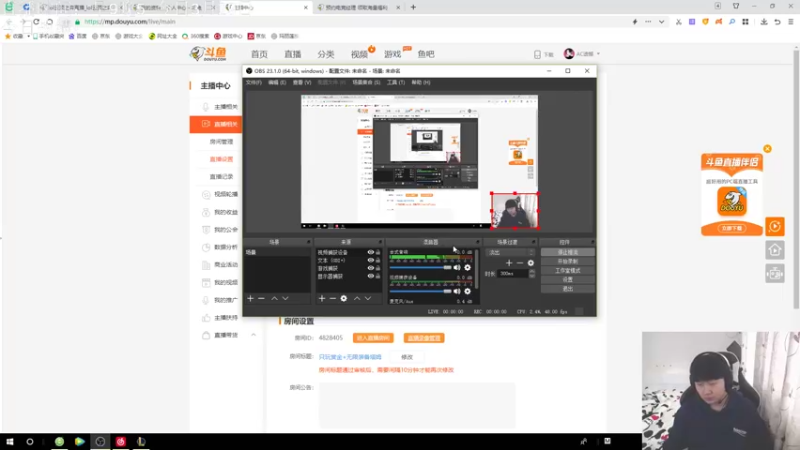Go to 首页 on Douyu navigation
Screen dimensions: 800x450
259,54
